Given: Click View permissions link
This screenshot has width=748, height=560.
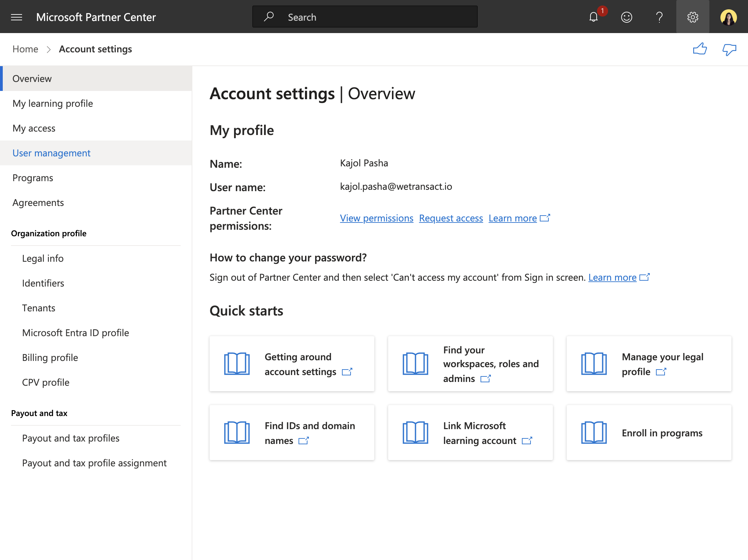Looking at the screenshot, I should pos(376,218).
